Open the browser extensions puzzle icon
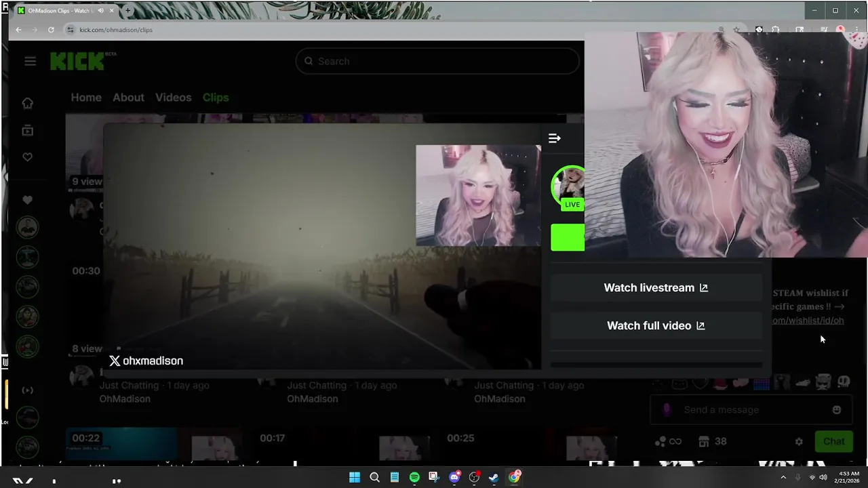The image size is (868, 488). click(x=776, y=30)
